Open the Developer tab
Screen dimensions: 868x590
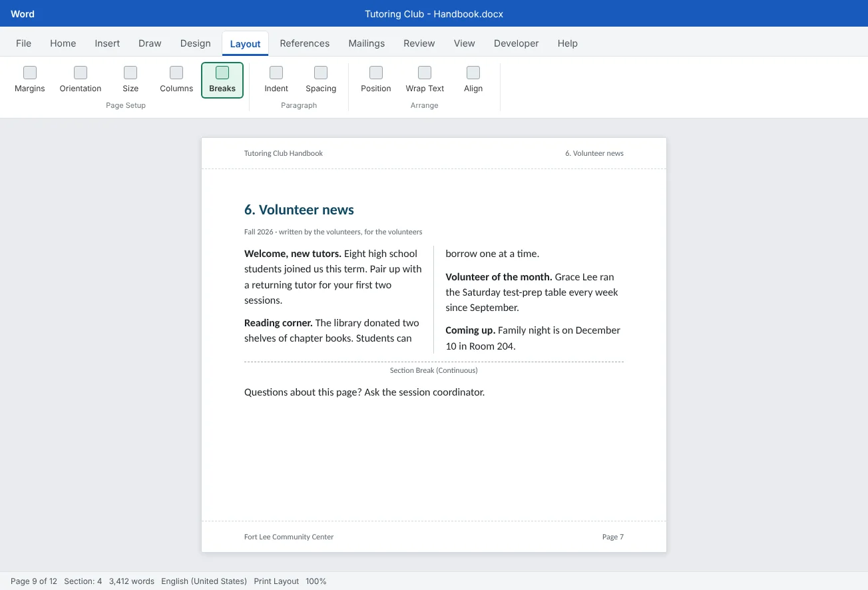(x=517, y=43)
